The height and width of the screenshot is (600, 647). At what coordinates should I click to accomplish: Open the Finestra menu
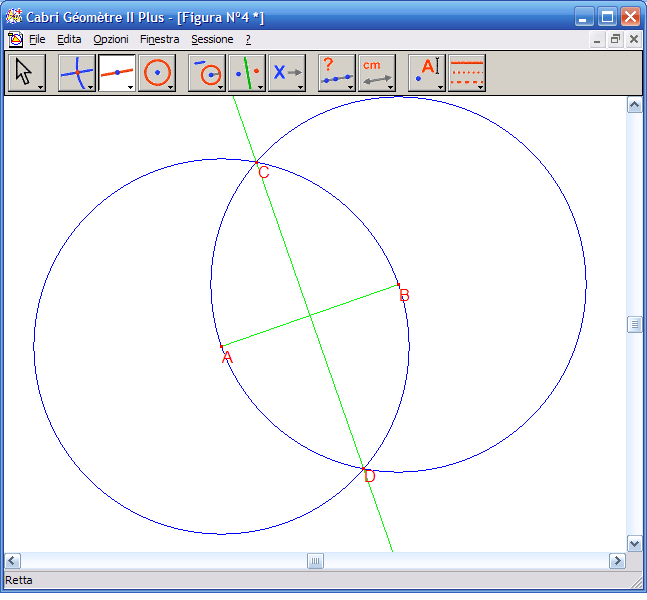pos(159,40)
